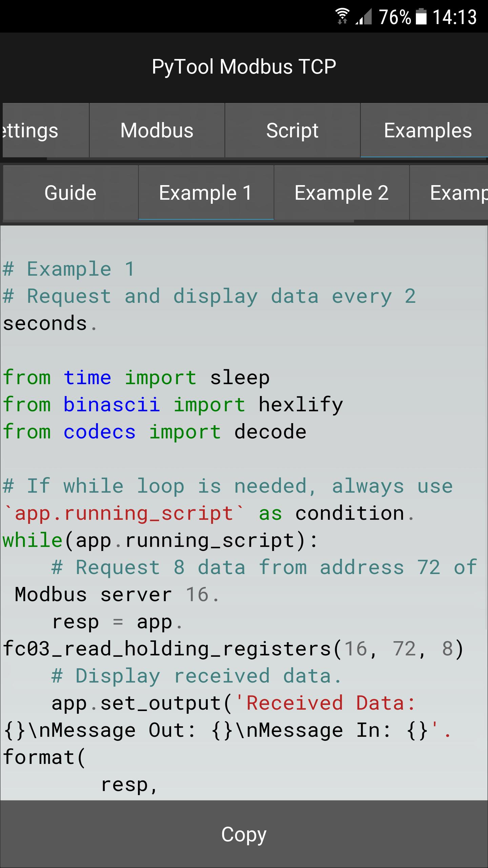Open the Script tab
Screen dimensions: 488x868
[292, 131]
